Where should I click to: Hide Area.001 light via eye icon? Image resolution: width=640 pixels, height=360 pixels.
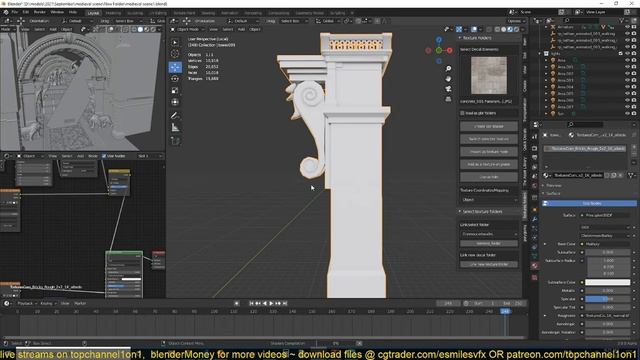click(627, 67)
